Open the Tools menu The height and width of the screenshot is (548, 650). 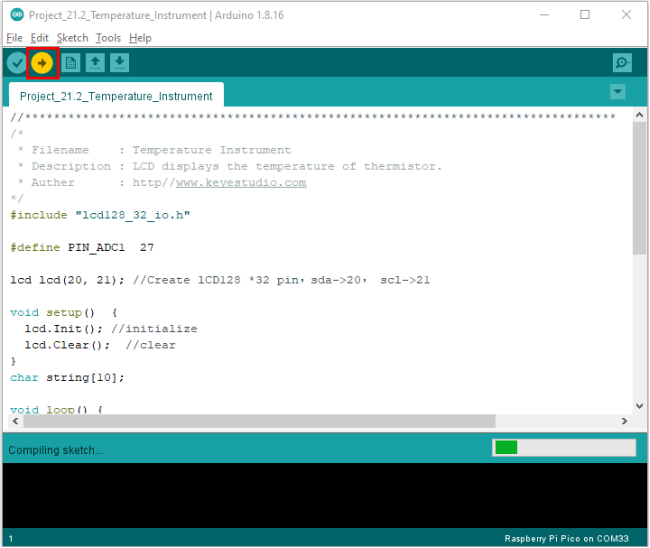coord(108,38)
